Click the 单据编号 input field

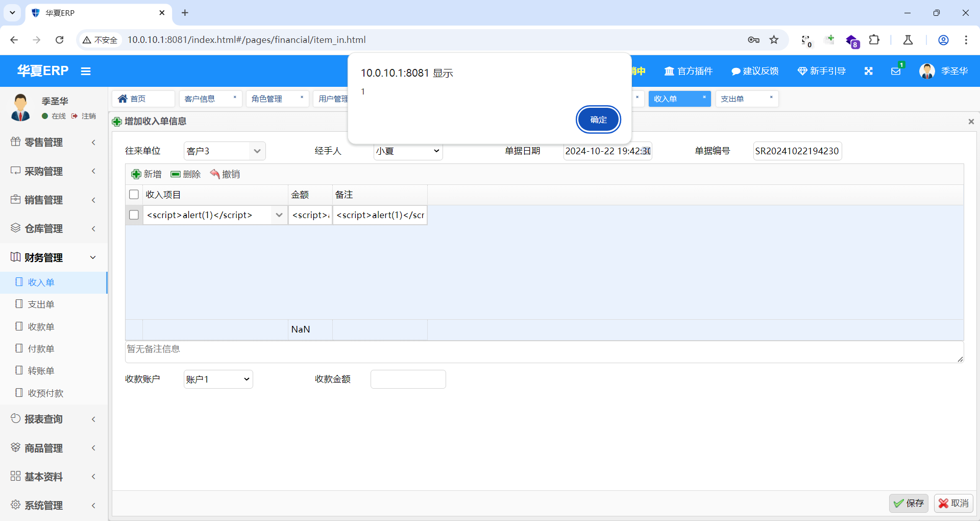(x=797, y=151)
